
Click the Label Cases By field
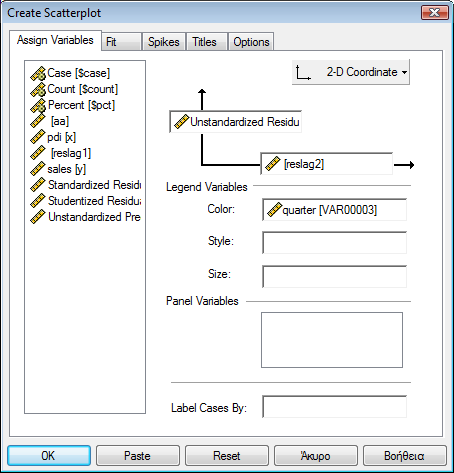(334, 406)
